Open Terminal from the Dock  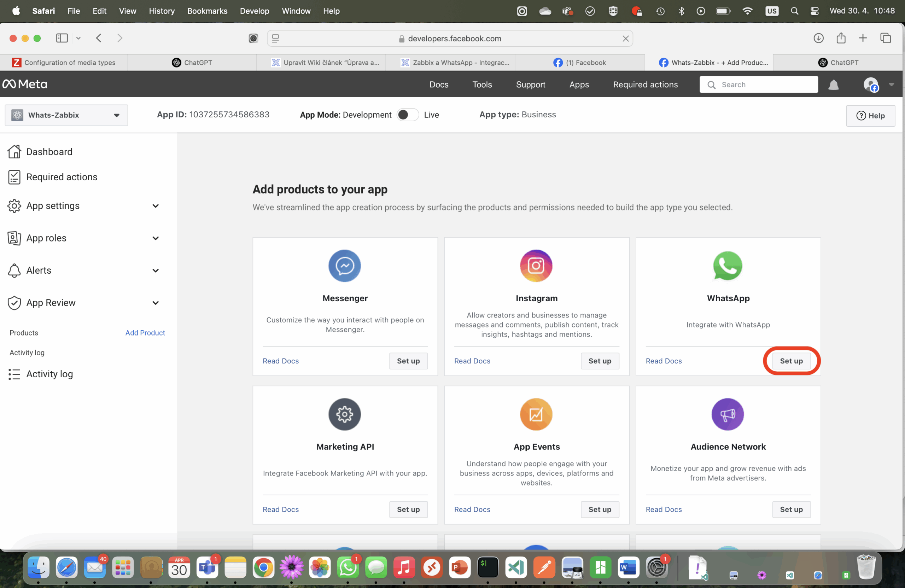pos(488,567)
